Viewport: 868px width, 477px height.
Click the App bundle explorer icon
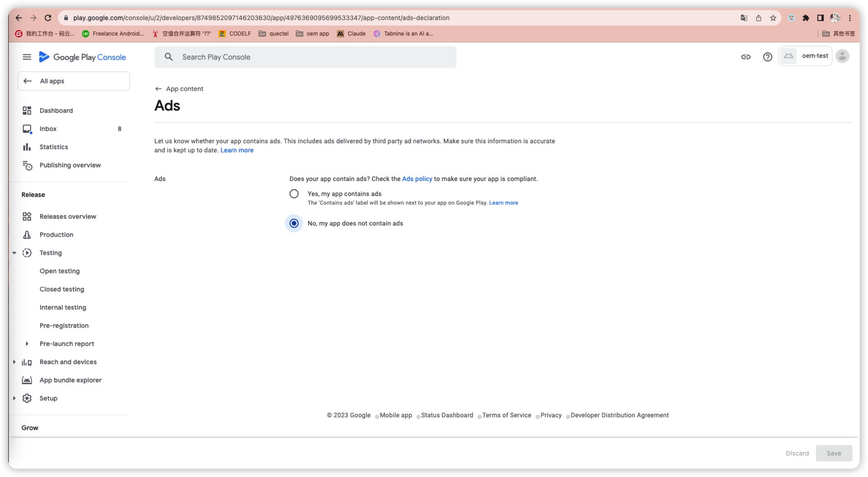coord(27,380)
